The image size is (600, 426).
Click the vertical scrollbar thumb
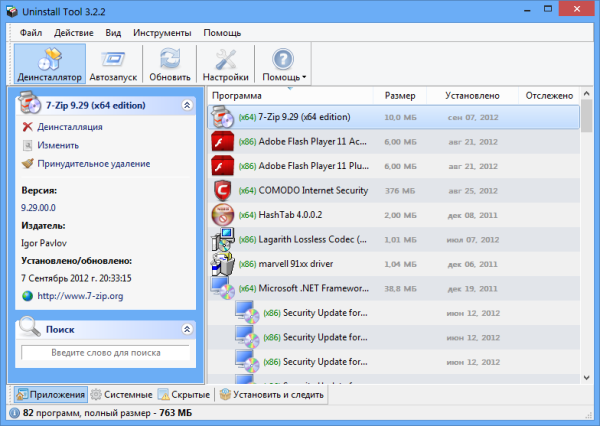(x=587, y=116)
